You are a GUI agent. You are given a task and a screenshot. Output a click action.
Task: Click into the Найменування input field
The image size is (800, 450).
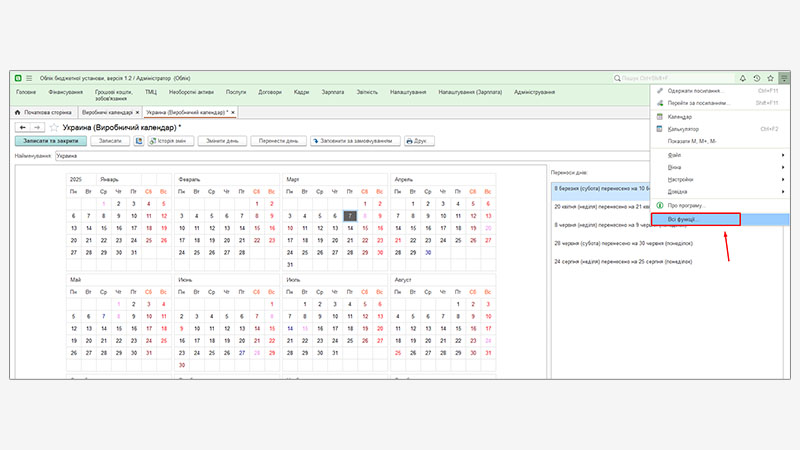pos(300,156)
